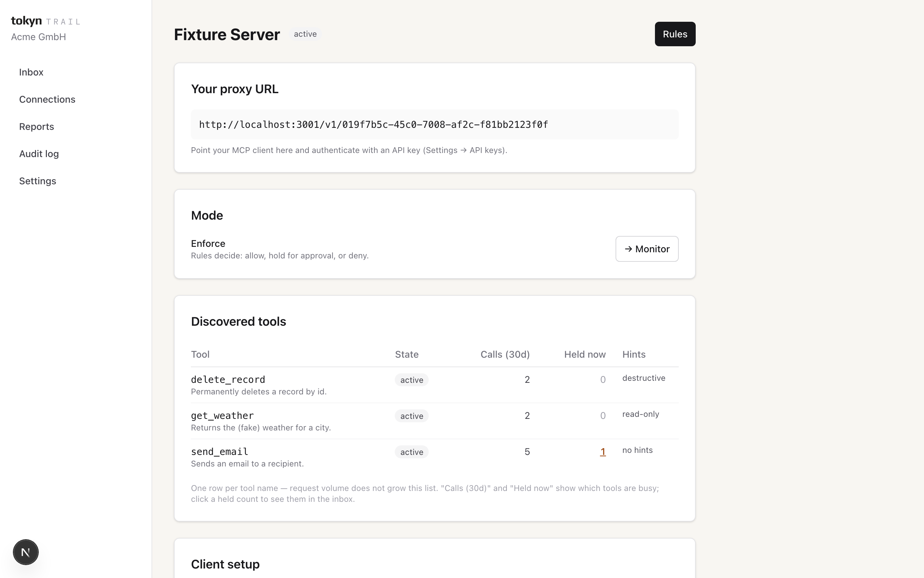Go to Connections in the sidebar
The height and width of the screenshot is (578, 924).
[x=47, y=99]
